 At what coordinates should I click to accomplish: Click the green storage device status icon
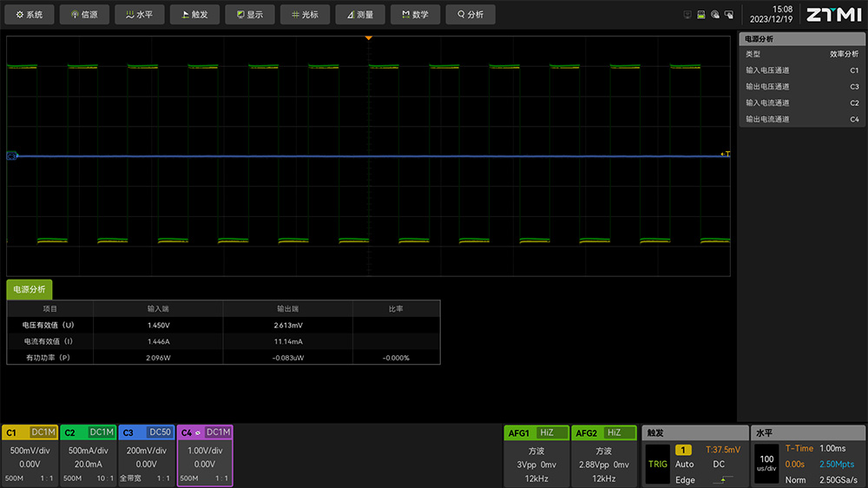701,15
